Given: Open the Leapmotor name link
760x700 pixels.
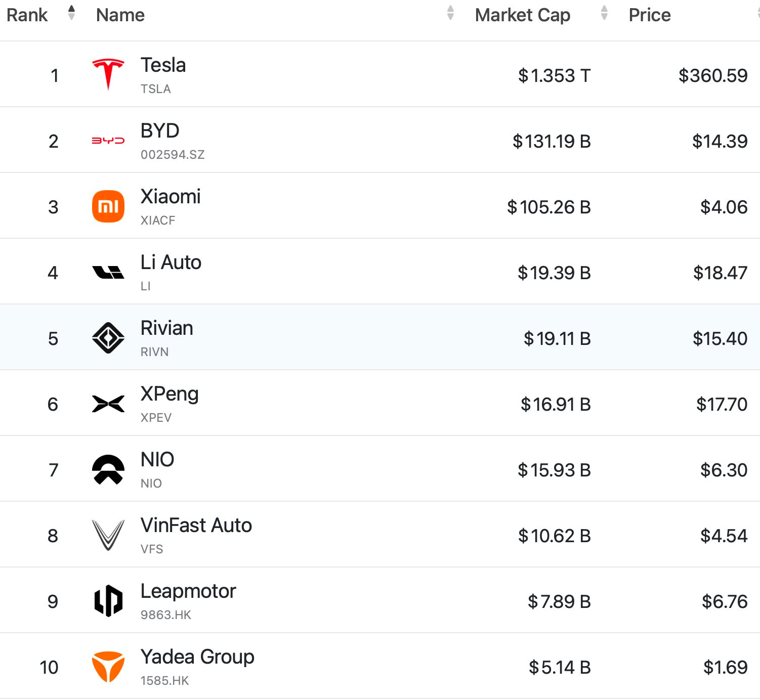Looking at the screenshot, I should tap(188, 591).
